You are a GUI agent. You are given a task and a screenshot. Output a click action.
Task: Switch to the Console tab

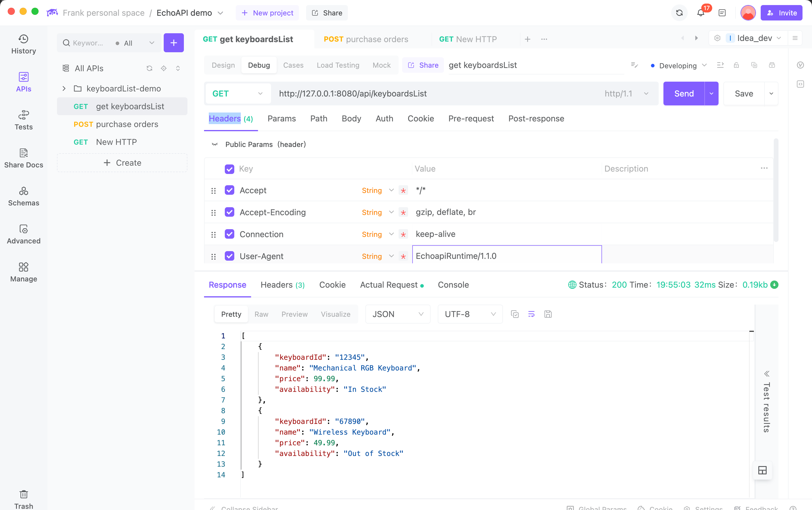click(453, 285)
